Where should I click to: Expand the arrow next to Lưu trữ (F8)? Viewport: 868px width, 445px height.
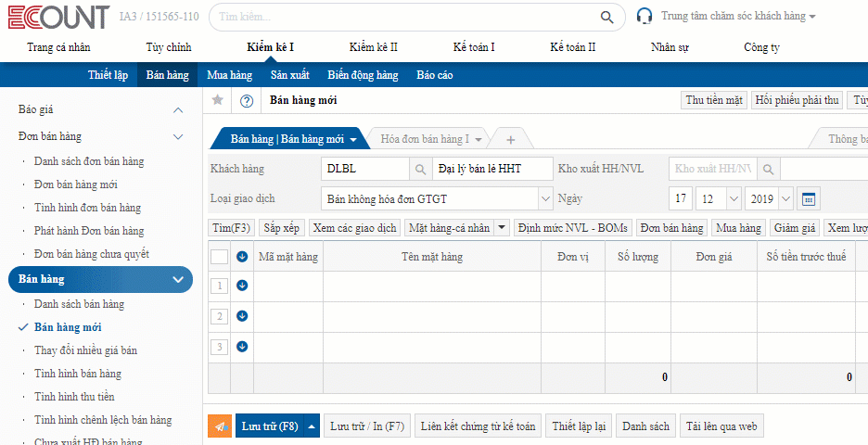(313, 426)
